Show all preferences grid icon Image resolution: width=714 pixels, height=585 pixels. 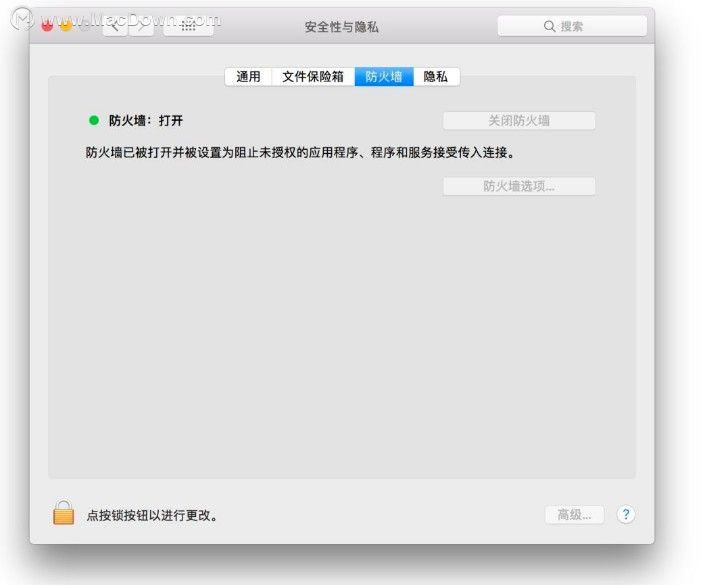pyautogui.click(x=189, y=26)
